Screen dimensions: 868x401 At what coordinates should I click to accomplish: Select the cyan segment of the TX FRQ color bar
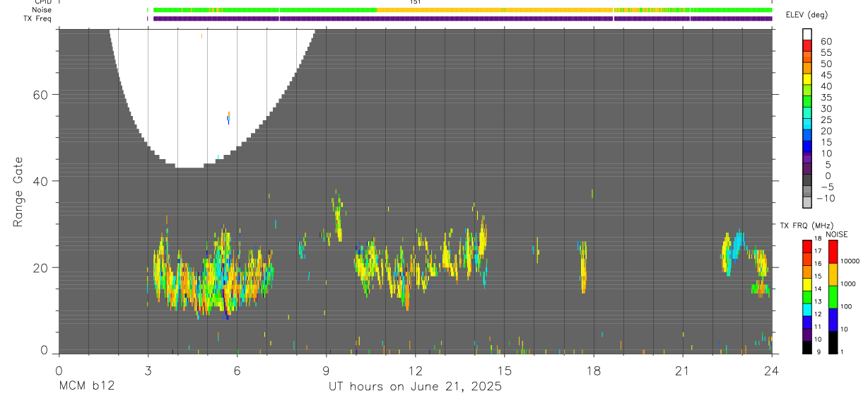pyautogui.click(x=807, y=309)
